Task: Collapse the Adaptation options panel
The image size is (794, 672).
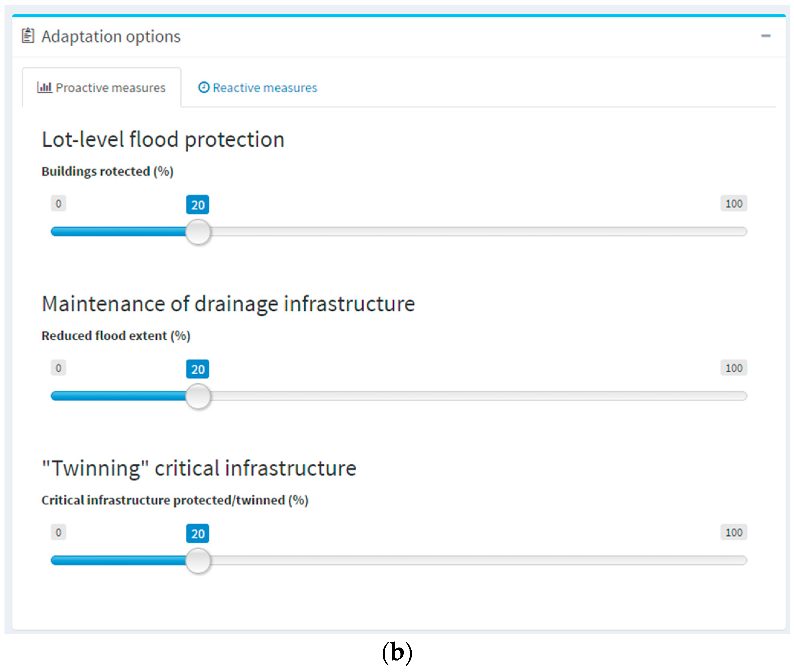Action: [x=766, y=36]
